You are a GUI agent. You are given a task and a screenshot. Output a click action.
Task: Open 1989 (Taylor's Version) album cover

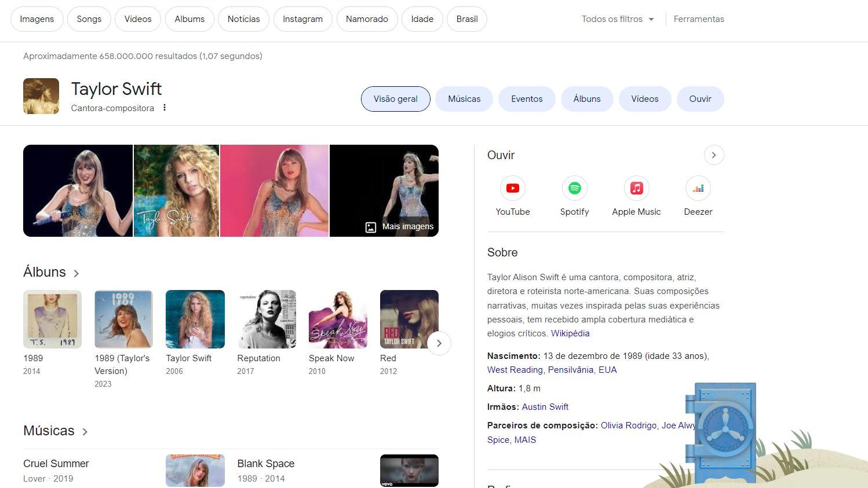(x=123, y=319)
